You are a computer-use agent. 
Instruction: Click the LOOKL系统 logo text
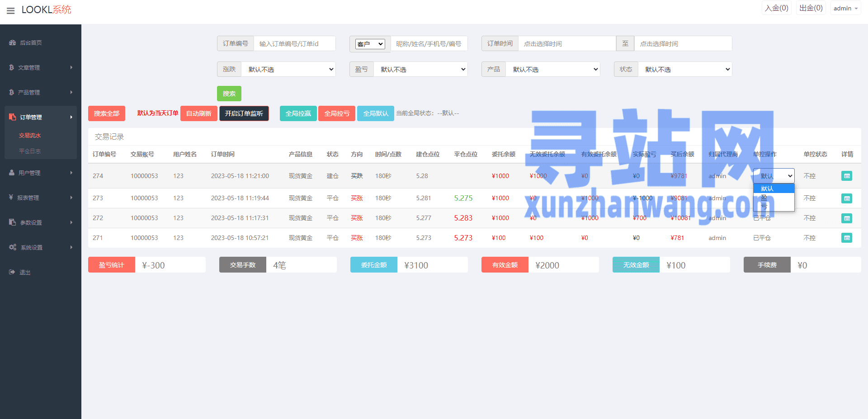(x=47, y=10)
